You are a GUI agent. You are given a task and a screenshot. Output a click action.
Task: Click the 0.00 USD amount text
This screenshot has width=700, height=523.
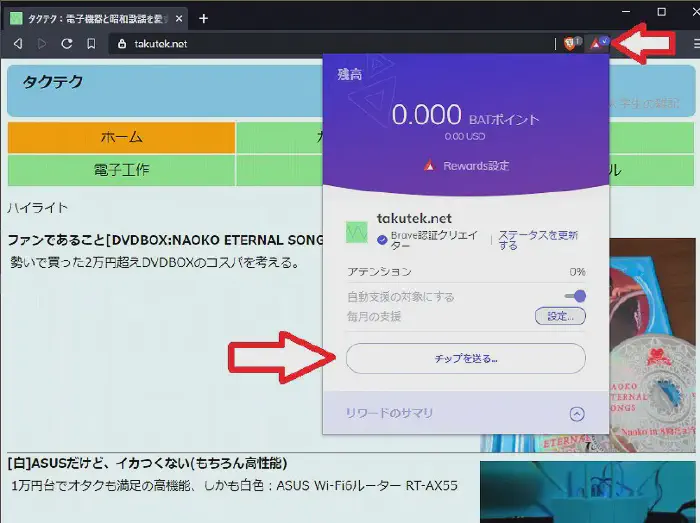[x=465, y=137]
